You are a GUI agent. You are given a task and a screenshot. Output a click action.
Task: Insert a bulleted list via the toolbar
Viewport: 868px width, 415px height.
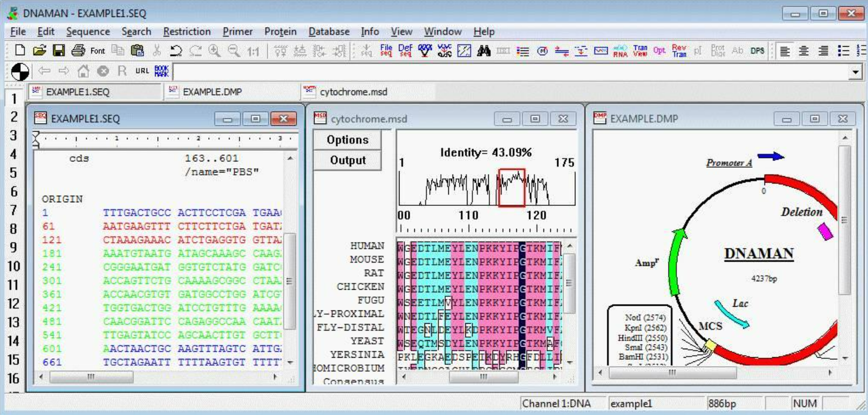tap(843, 51)
